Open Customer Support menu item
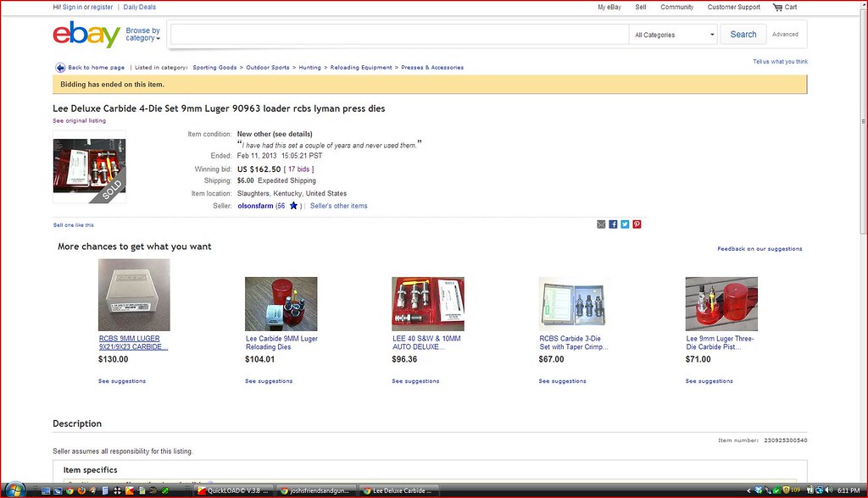Image resolution: width=868 pixels, height=498 pixels. click(733, 7)
